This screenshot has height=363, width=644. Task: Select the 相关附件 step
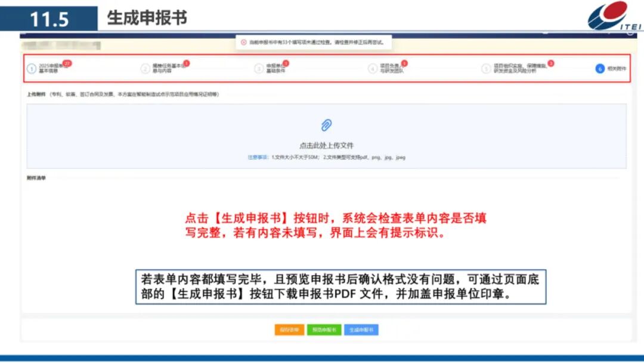click(x=617, y=67)
